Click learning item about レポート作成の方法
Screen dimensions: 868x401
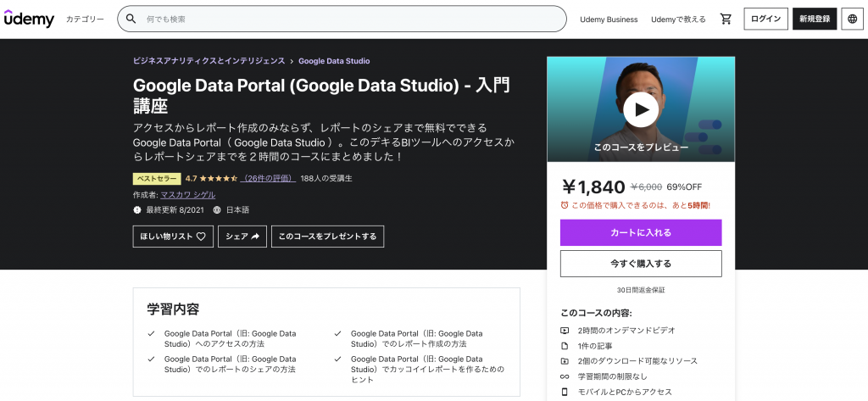click(x=416, y=338)
